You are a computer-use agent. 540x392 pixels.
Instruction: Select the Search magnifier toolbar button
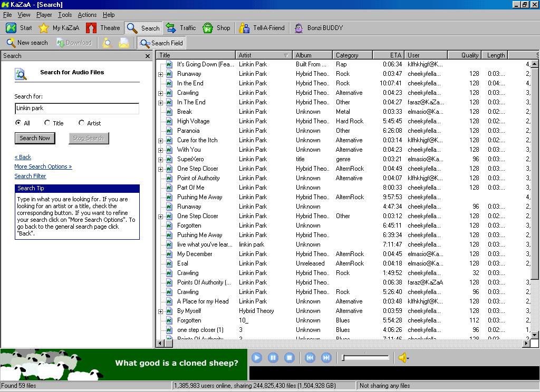(x=143, y=28)
